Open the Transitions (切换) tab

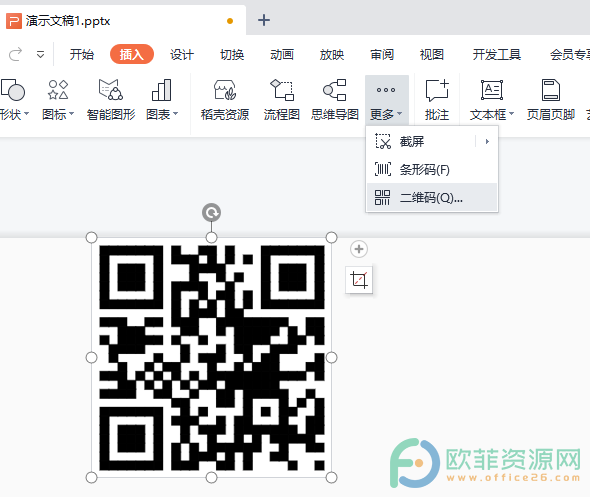tap(232, 55)
